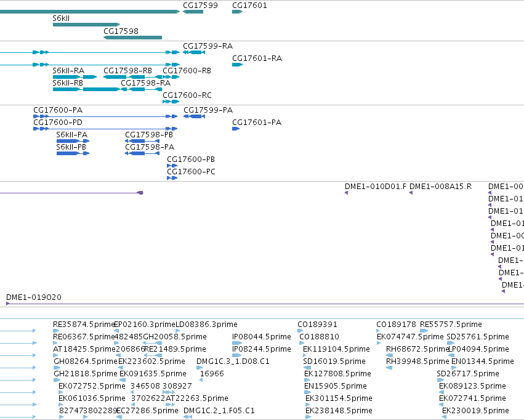Click the DME1-008A15.R BAC end label
The width and height of the screenshot is (524, 420).
pos(440,187)
